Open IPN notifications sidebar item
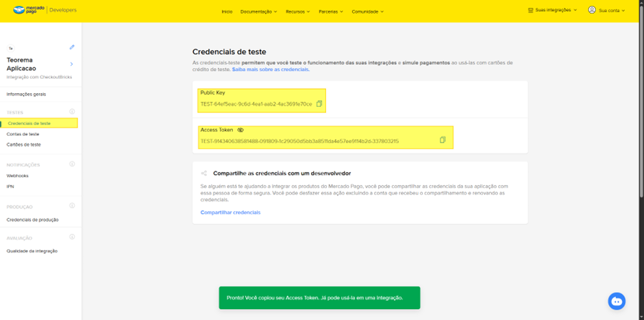Screen dimensions: 644x320 (x=10, y=186)
